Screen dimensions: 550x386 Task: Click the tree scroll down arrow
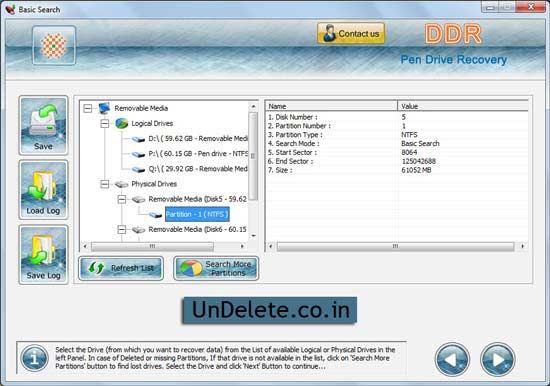point(253,236)
